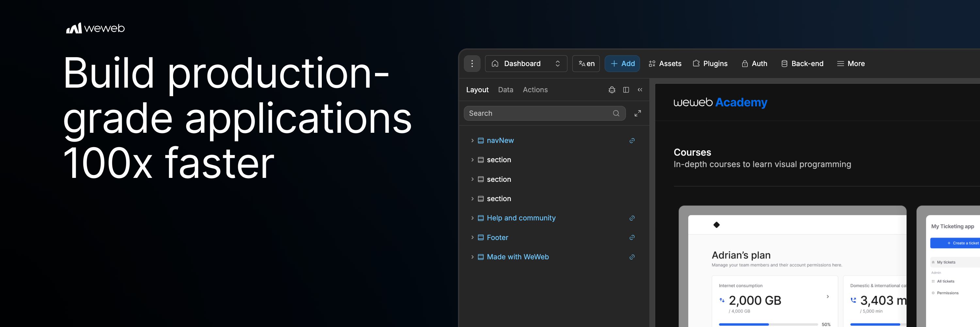Open the Plugins menu
980x327 pixels.
710,63
